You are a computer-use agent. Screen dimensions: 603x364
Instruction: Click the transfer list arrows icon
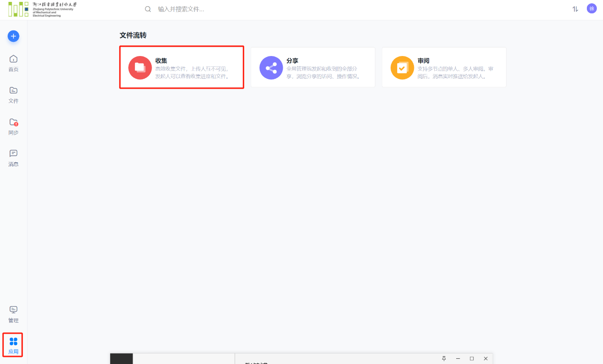575,9
